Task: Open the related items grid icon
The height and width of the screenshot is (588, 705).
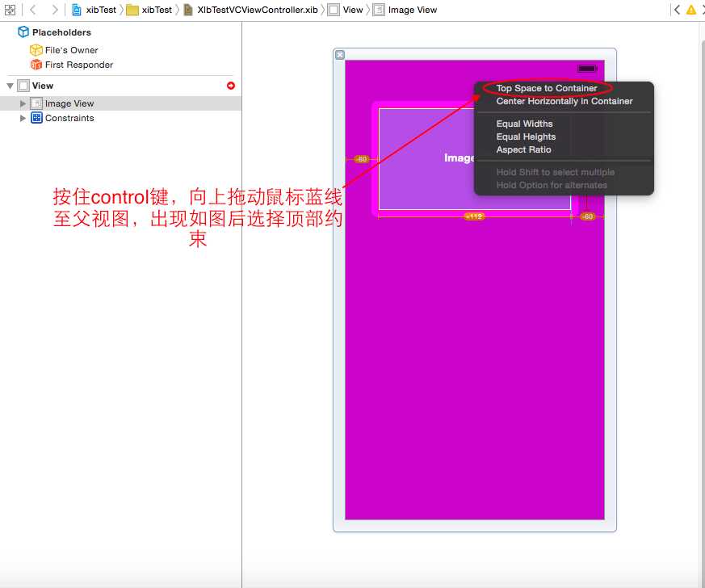Action: tap(10, 10)
